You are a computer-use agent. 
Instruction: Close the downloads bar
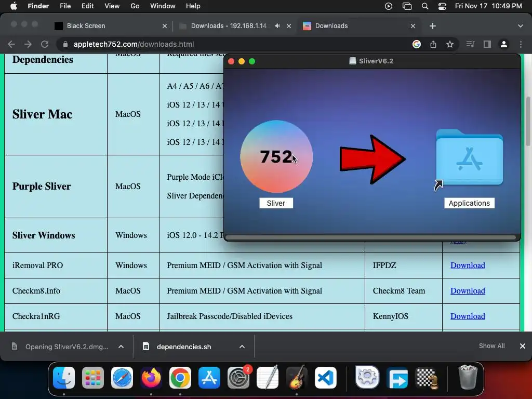click(523, 345)
